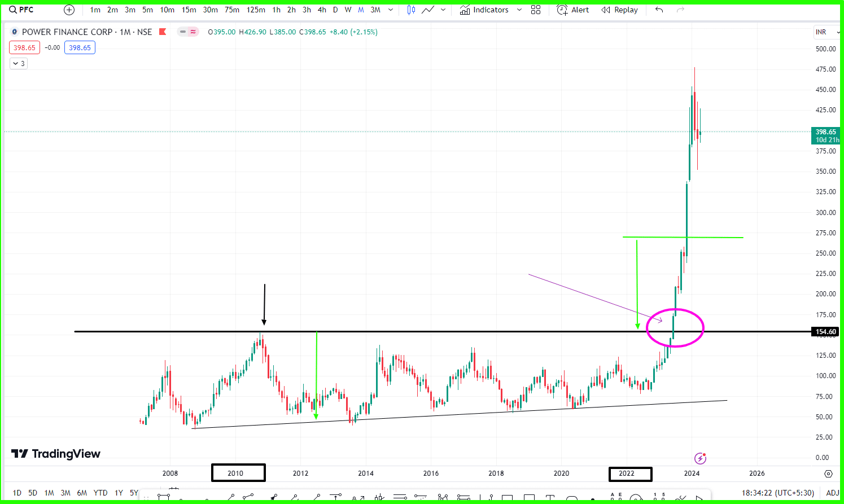Select the candlestick chart type icon

pos(411,10)
